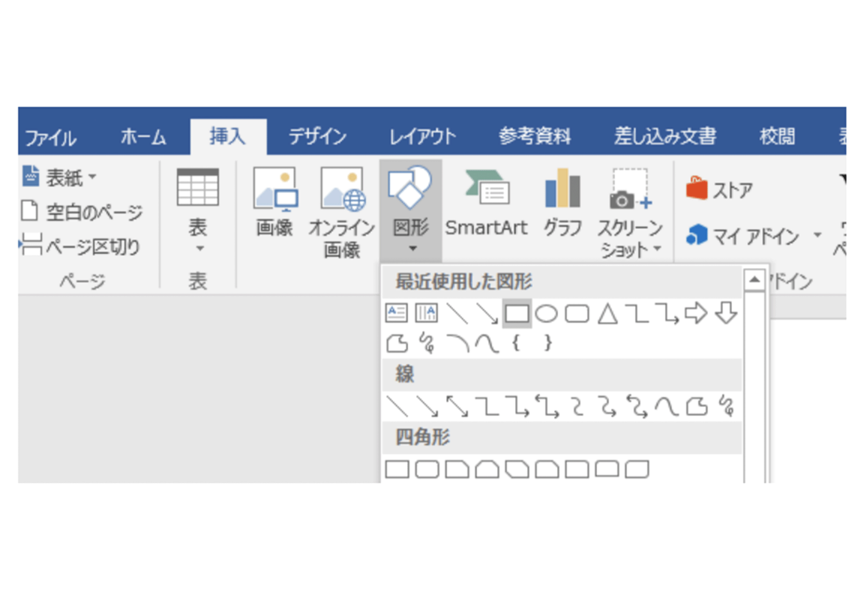Select the left brace shape

515,343
